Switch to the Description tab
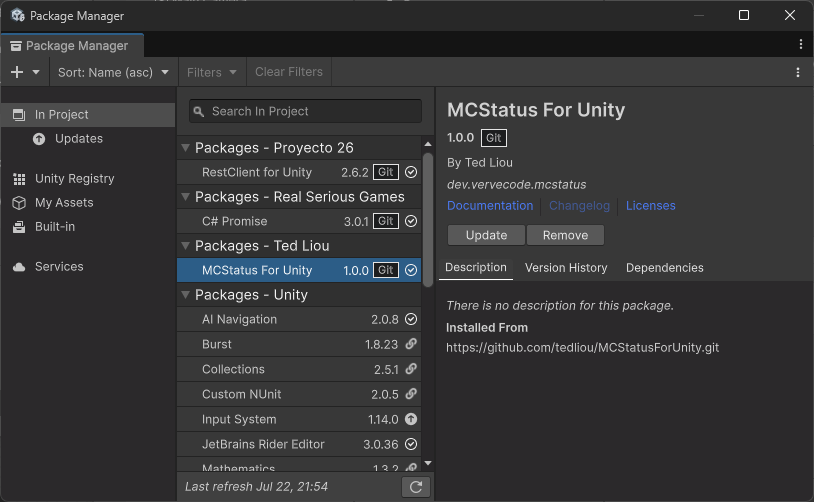Image resolution: width=814 pixels, height=502 pixels. click(x=476, y=268)
